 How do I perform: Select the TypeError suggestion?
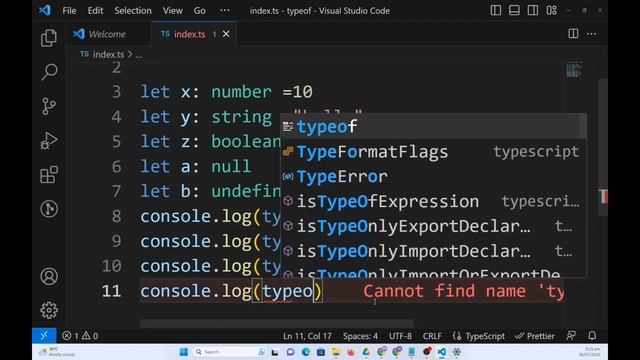coord(433,177)
